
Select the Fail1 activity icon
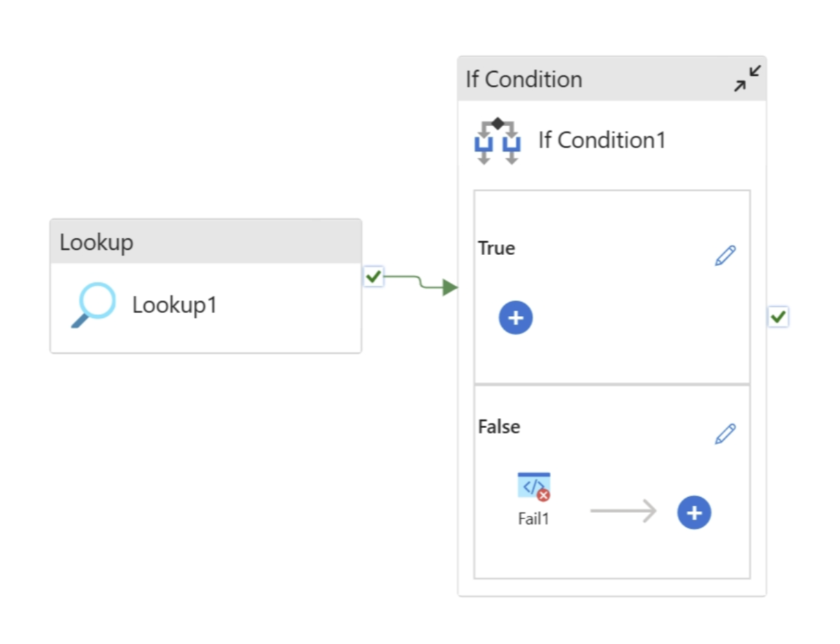click(x=534, y=487)
